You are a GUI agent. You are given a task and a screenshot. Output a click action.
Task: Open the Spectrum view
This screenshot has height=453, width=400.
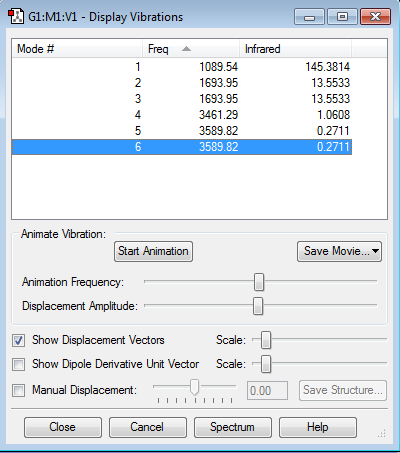[233, 427]
